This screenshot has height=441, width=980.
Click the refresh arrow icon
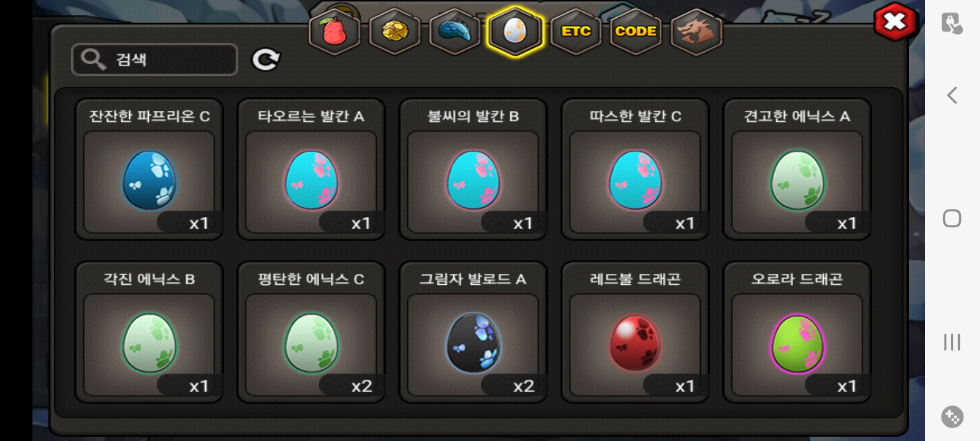click(266, 59)
